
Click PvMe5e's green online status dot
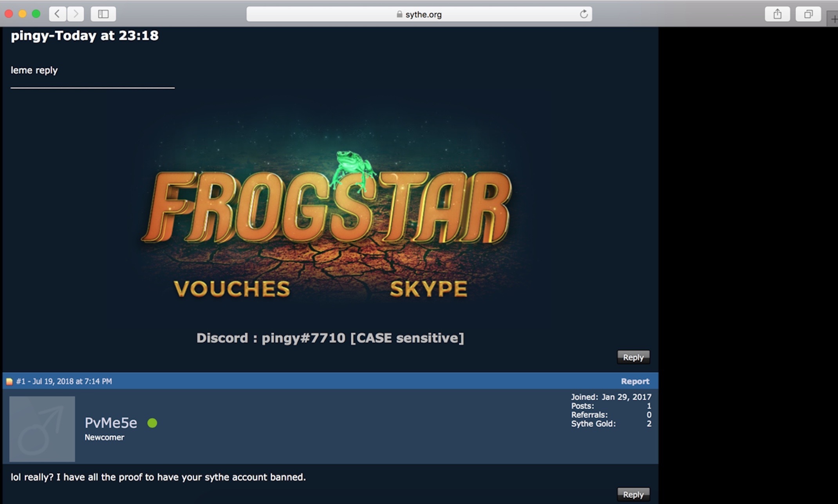[x=152, y=423]
